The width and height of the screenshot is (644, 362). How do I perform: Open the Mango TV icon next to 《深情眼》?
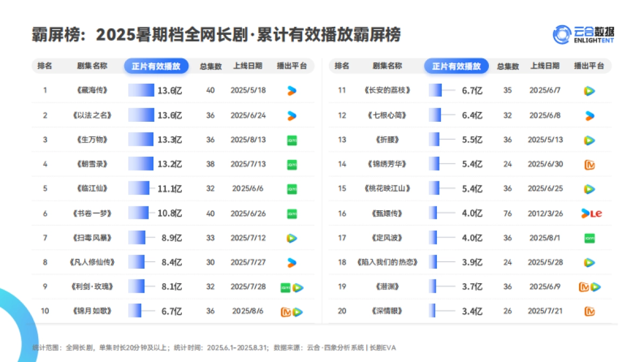[x=589, y=311]
